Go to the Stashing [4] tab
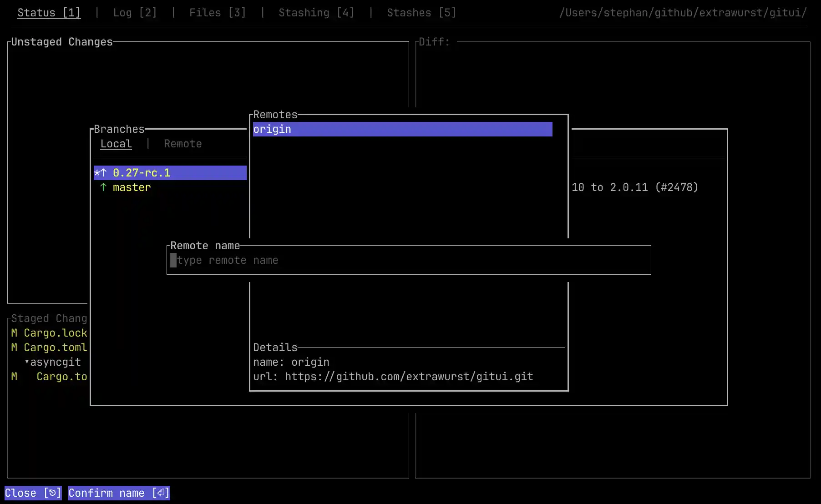Screen dimensions: 821x504 [x=316, y=13]
